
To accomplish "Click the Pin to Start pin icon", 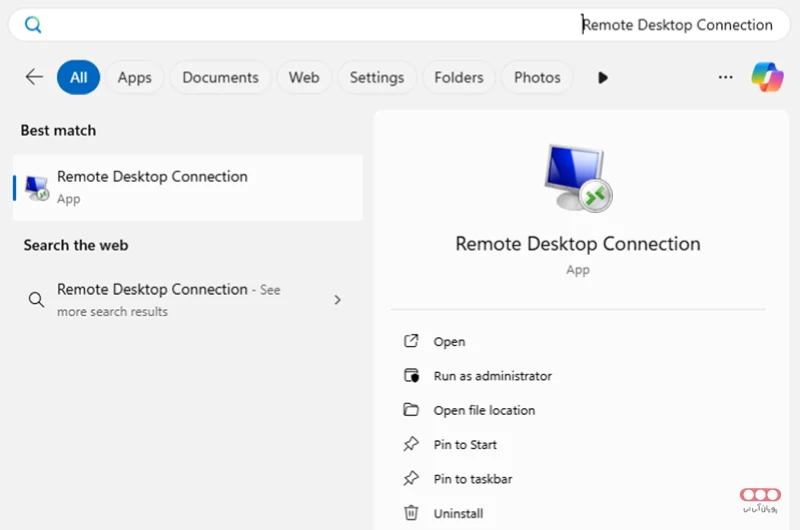I will [x=410, y=445].
